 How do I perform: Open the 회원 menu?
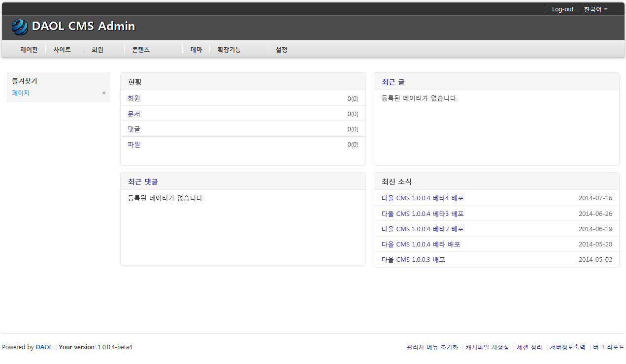[x=97, y=49]
